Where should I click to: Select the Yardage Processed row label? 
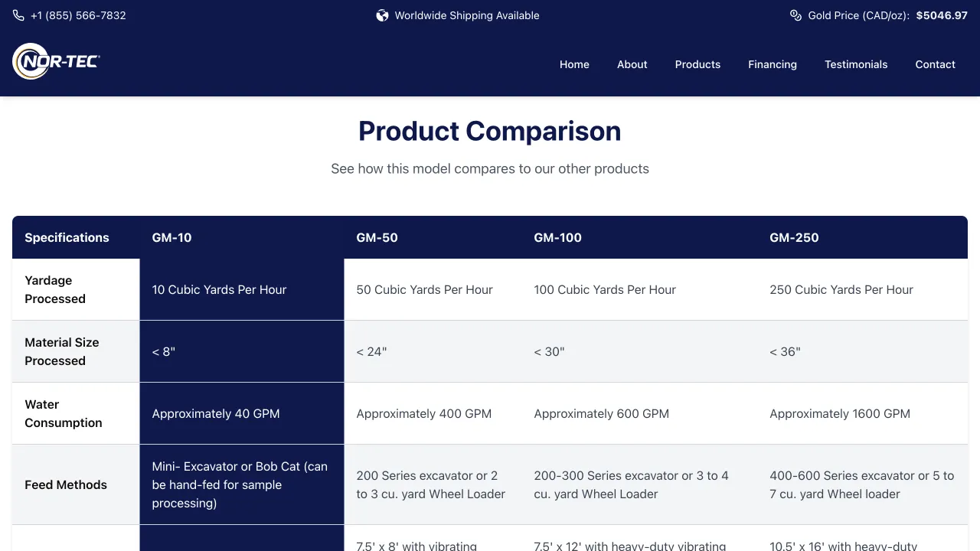[x=55, y=289]
